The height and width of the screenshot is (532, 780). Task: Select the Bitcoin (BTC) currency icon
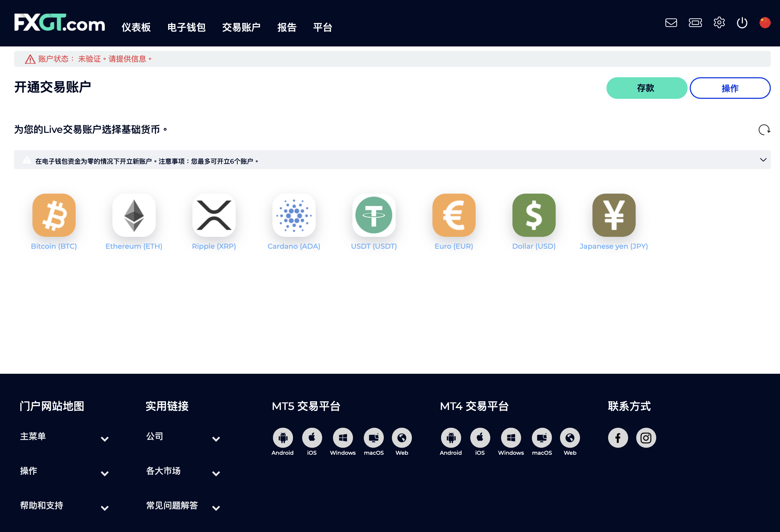point(54,215)
